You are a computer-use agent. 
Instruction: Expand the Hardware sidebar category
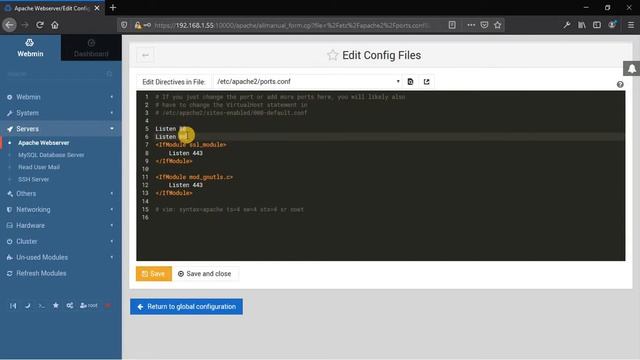[x=60, y=225]
